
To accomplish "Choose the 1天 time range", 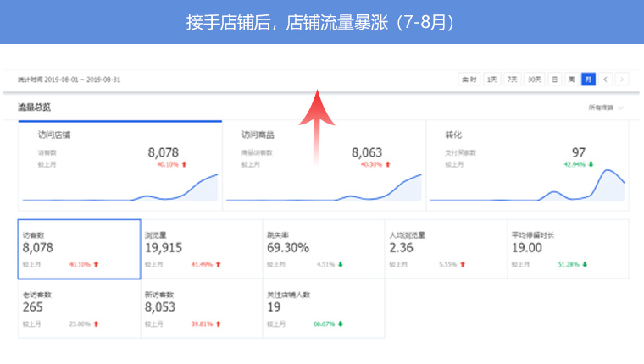I will (x=491, y=80).
